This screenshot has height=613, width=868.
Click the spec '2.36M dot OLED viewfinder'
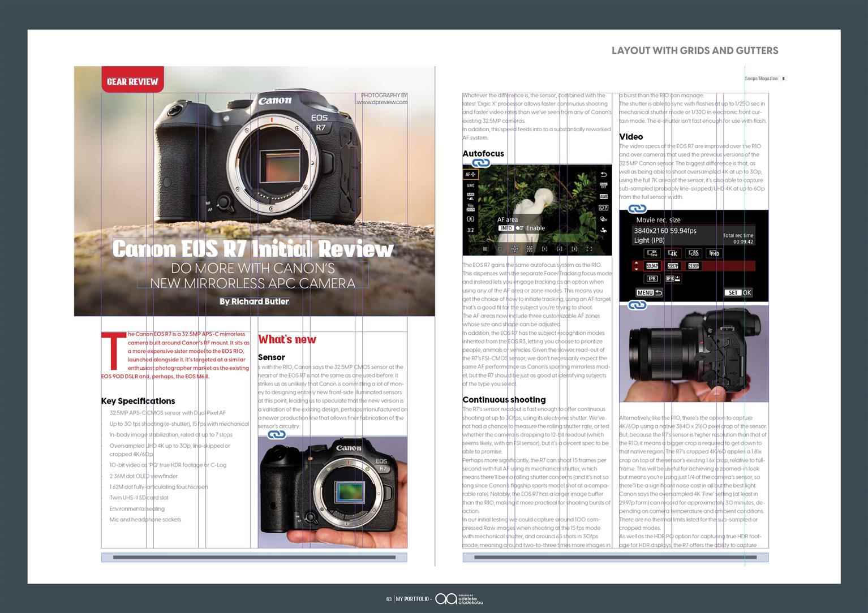(144, 476)
